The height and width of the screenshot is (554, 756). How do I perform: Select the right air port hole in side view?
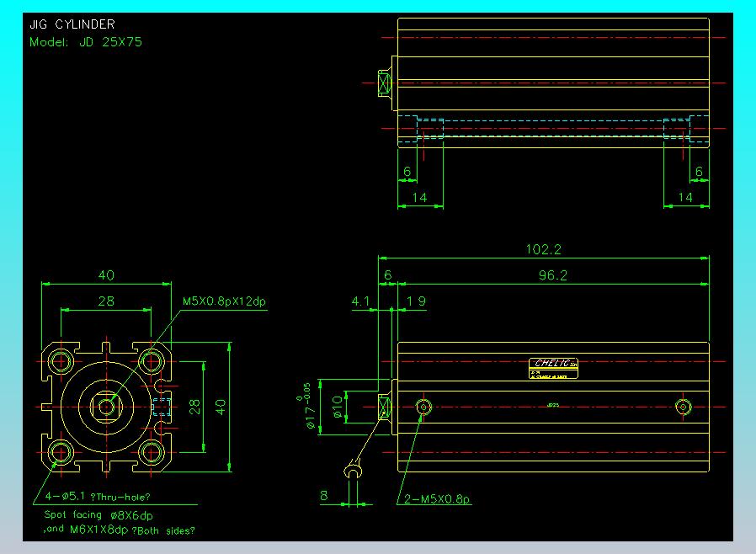(684, 408)
